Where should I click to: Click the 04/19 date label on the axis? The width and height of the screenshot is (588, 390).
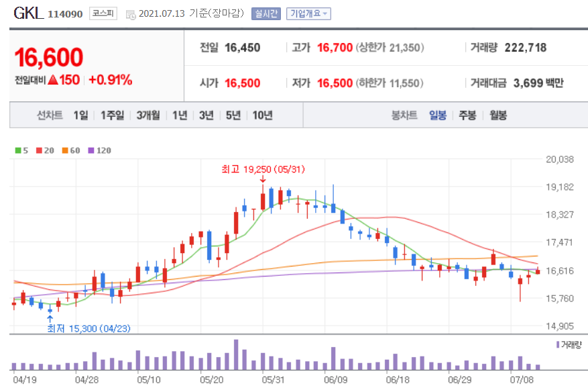click(25, 380)
